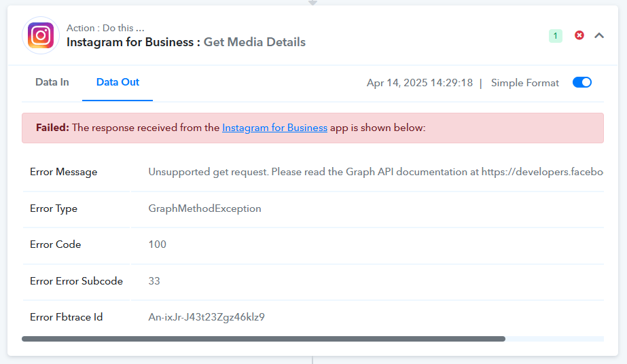Click the Fbtrace Id value An-ixJr-J43t23Zgz46klz9
This screenshot has width=627, height=364.
[207, 317]
